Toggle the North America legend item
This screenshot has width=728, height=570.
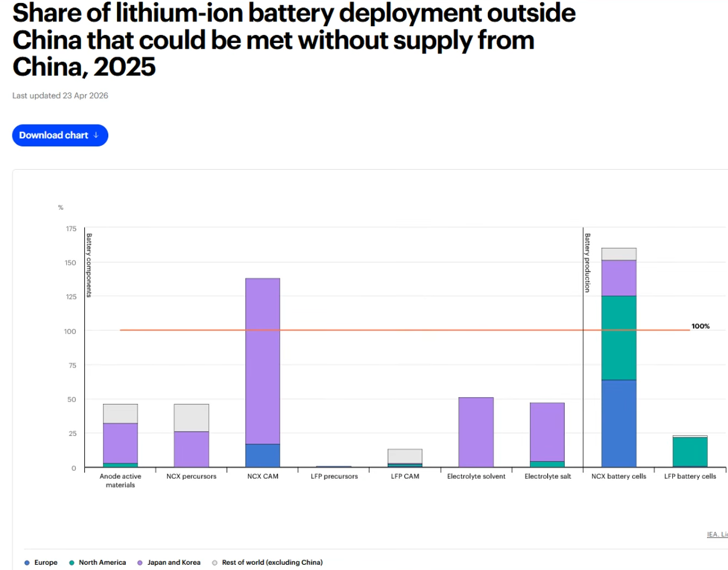click(x=97, y=562)
